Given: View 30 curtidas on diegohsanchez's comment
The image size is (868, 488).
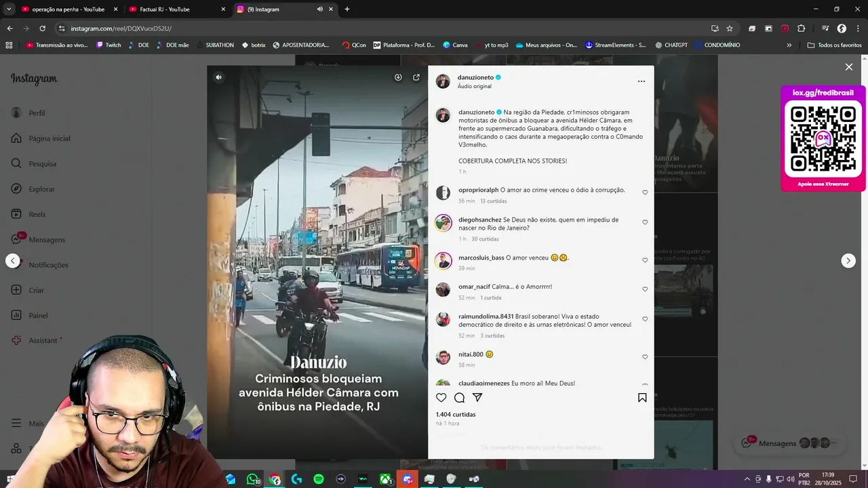Looking at the screenshot, I should tap(485, 239).
